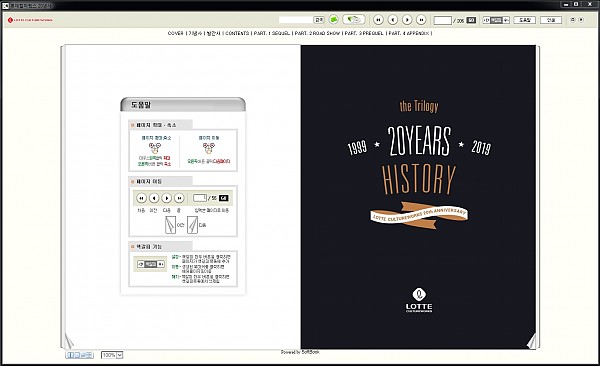Viewport: 600px width, 366px height.
Task: Click the green round toolbar icon
Action: click(334, 20)
